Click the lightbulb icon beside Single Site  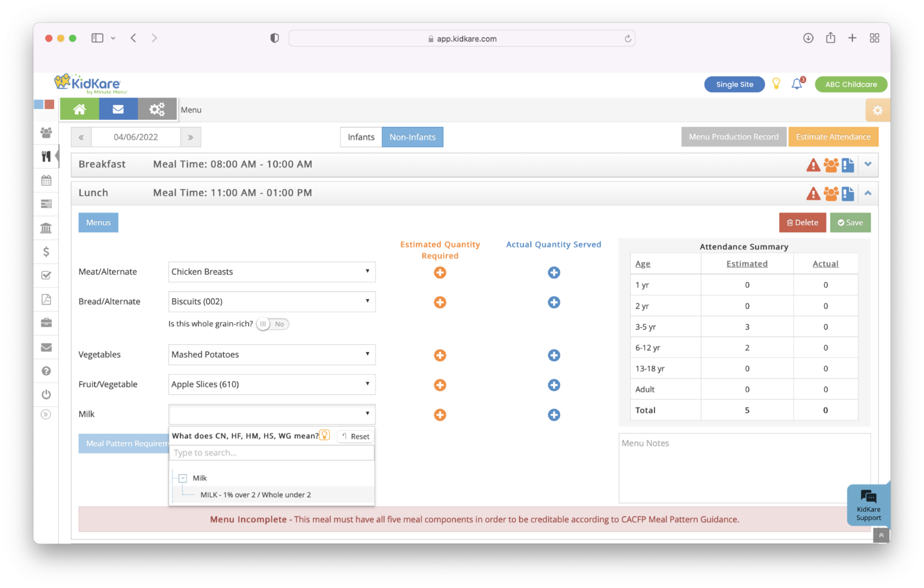point(776,84)
